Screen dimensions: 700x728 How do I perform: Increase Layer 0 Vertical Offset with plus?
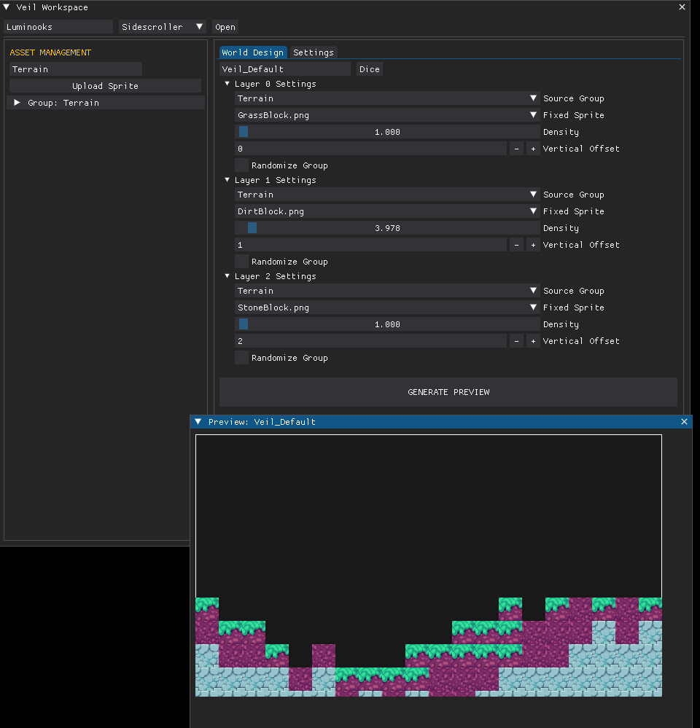click(x=533, y=149)
